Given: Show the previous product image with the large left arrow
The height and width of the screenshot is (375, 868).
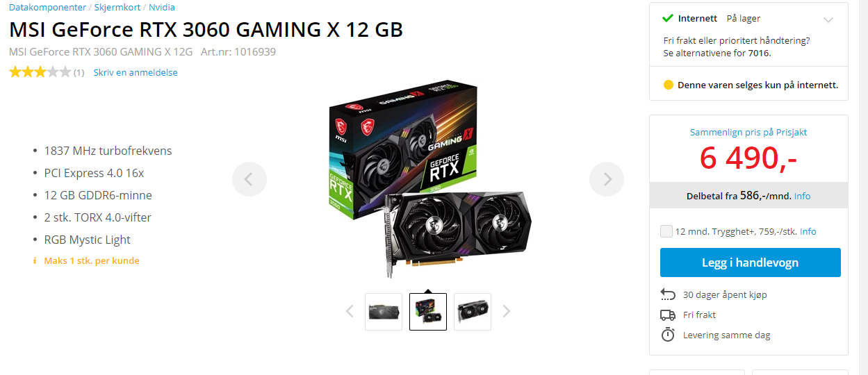Looking at the screenshot, I should coord(249,179).
